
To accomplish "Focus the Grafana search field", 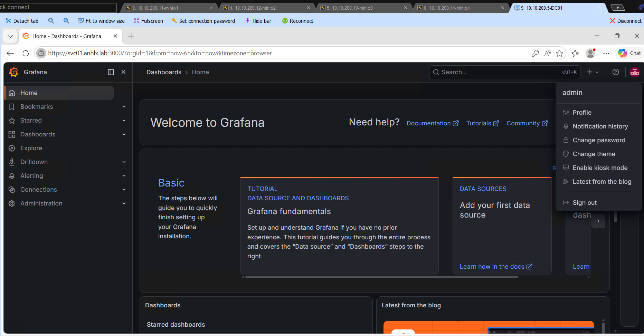I will [504, 72].
